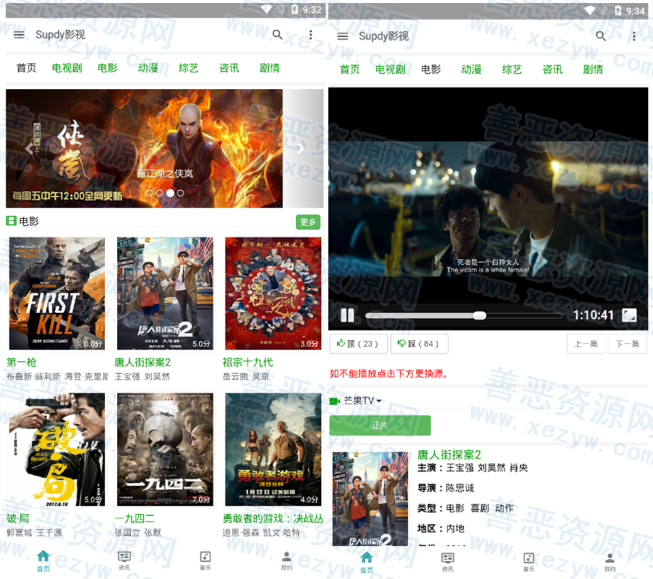Click the green 更多 button

308,222
